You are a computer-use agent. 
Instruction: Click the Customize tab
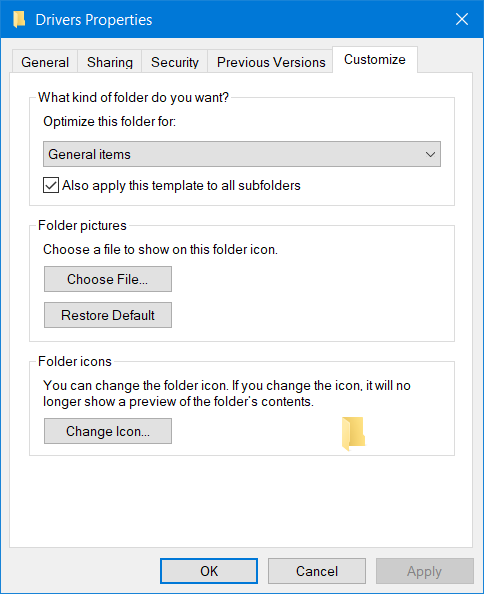click(375, 59)
